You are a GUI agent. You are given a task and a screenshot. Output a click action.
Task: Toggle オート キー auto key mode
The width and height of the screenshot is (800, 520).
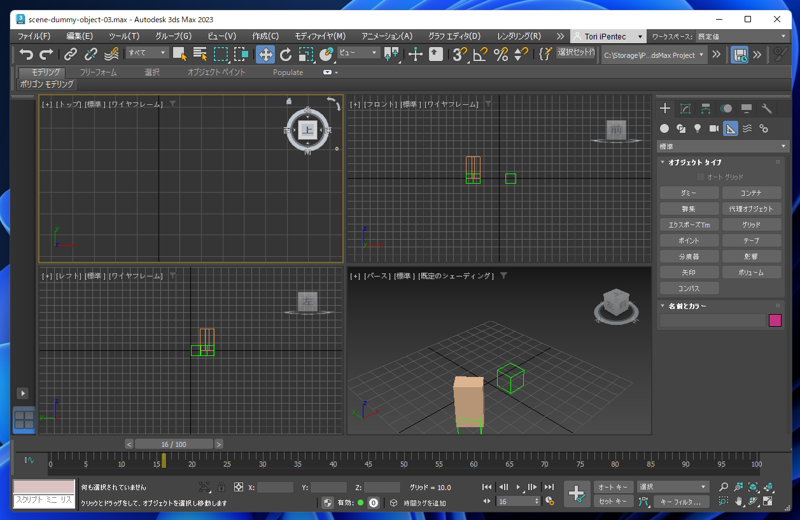click(612, 487)
